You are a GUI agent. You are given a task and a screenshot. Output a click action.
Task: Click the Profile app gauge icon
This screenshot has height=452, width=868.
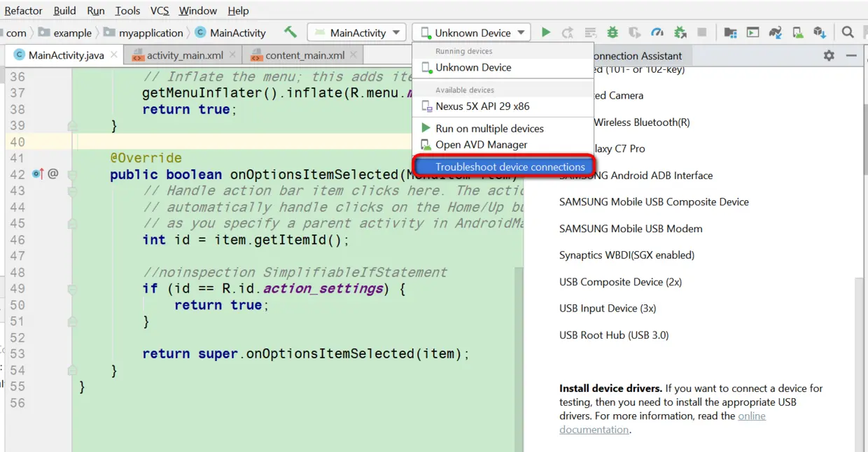point(657,32)
